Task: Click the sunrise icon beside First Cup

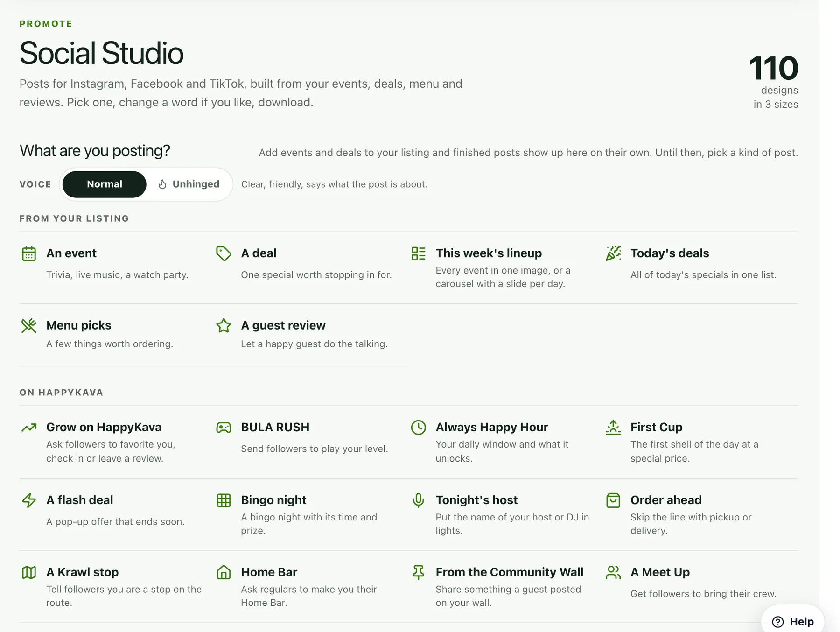Action: pyautogui.click(x=613, y=427)
